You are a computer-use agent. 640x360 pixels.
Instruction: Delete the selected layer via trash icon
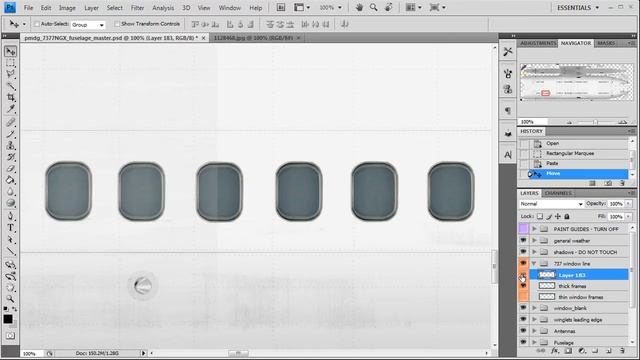(x=622, y=351)
